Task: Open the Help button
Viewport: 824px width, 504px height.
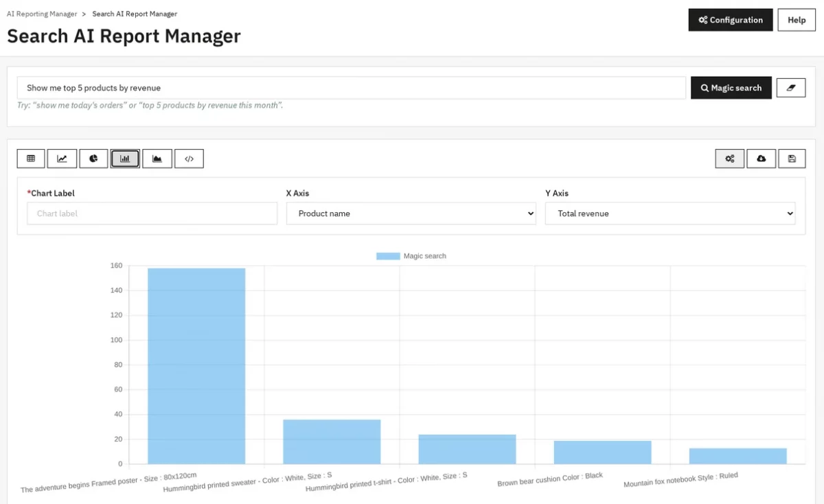Action: (797, 20)
